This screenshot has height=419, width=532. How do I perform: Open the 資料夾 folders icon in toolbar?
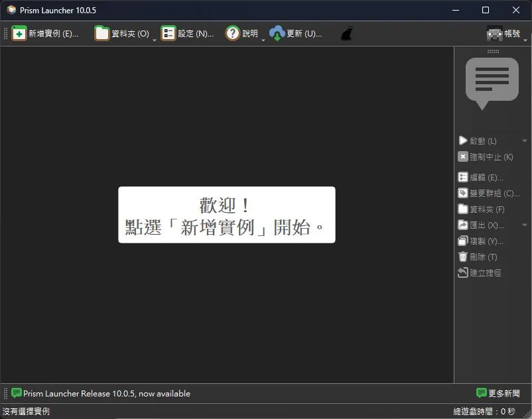[x=103, y=32]
